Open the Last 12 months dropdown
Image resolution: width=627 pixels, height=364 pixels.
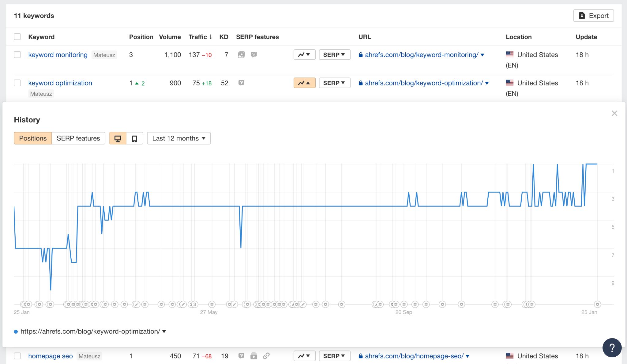click(178, 138)
